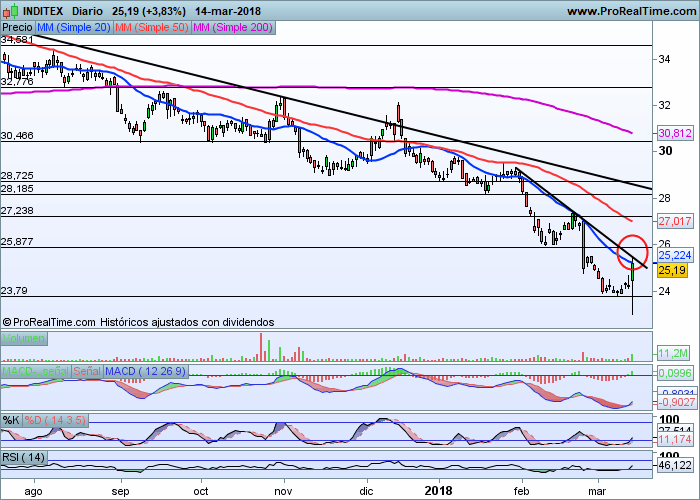The width and height of the screenshot is (700, 500).
Task: Click the feb month marker on time axis
Action: (521, 492)
